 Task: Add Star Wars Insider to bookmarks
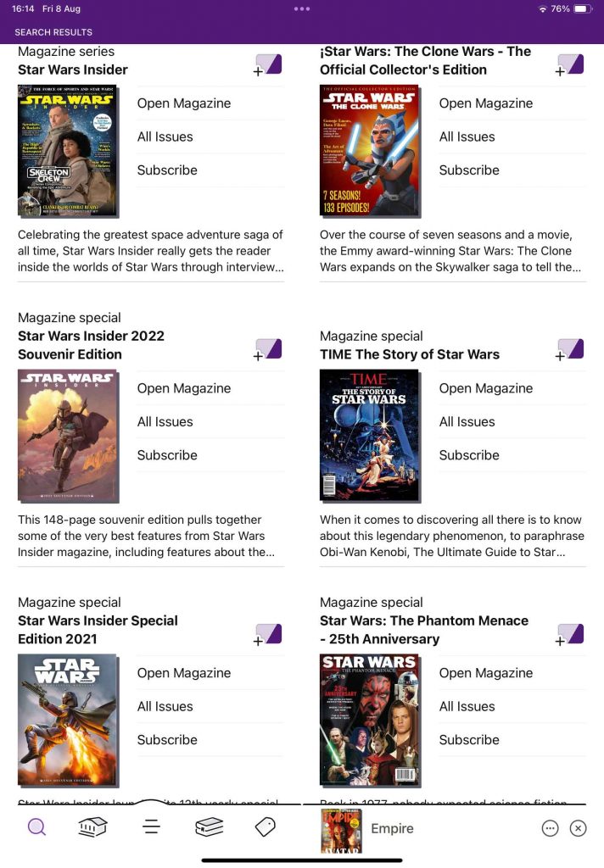pos(268,64)
